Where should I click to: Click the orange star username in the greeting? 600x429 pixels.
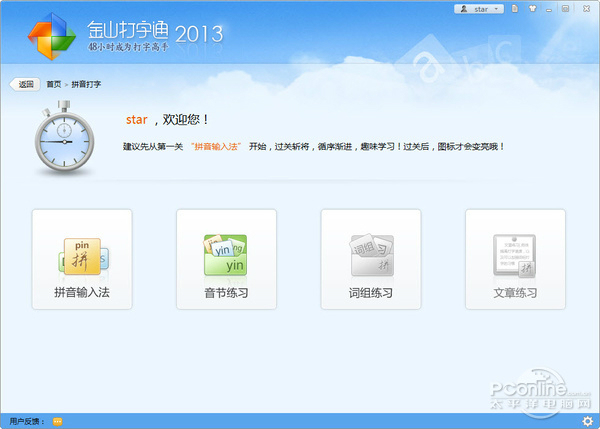[x=137, y=120]
